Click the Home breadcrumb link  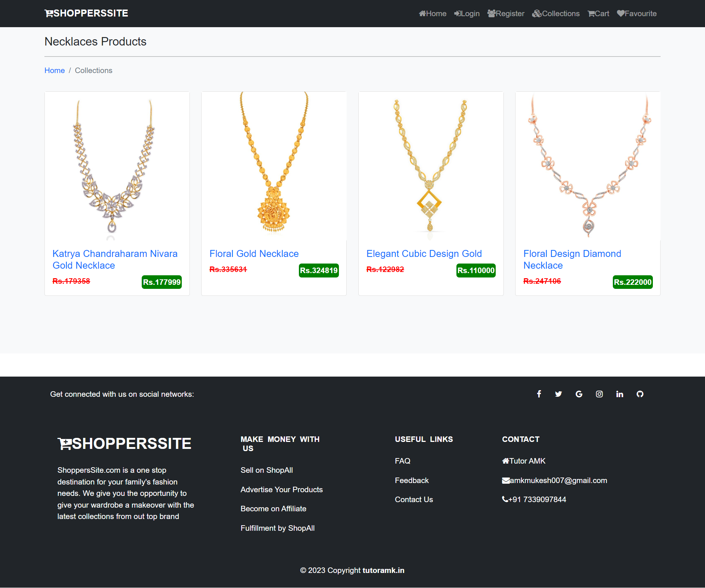[x=54, y=70]
